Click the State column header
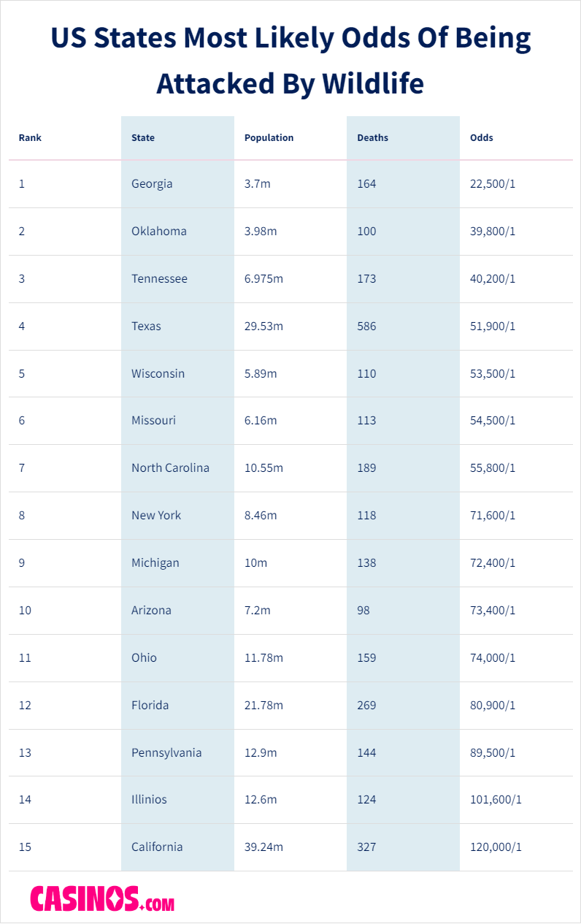This screenshot has height=924, width=581. click(x=143, y=138)
